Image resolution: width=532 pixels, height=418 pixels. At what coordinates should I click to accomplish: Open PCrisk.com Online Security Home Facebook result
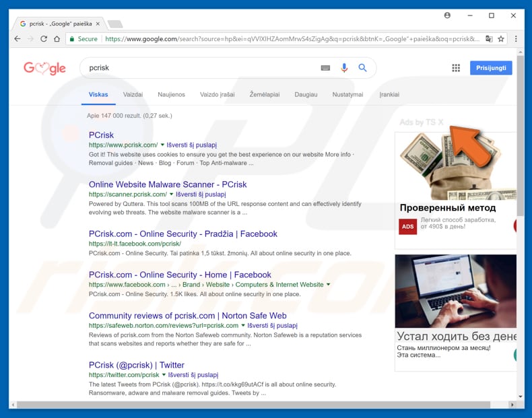coord(180,275)
